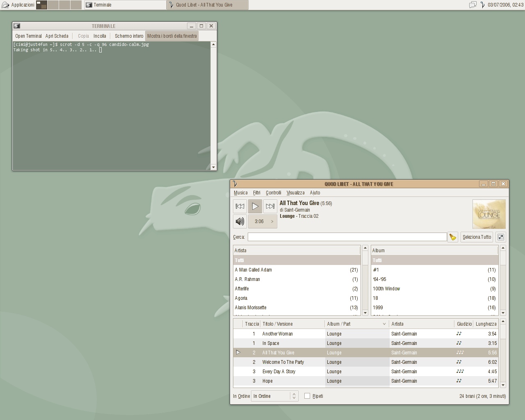This screenshot has width=525, height=420.
Task: Select album 1999
Action: 435,308
